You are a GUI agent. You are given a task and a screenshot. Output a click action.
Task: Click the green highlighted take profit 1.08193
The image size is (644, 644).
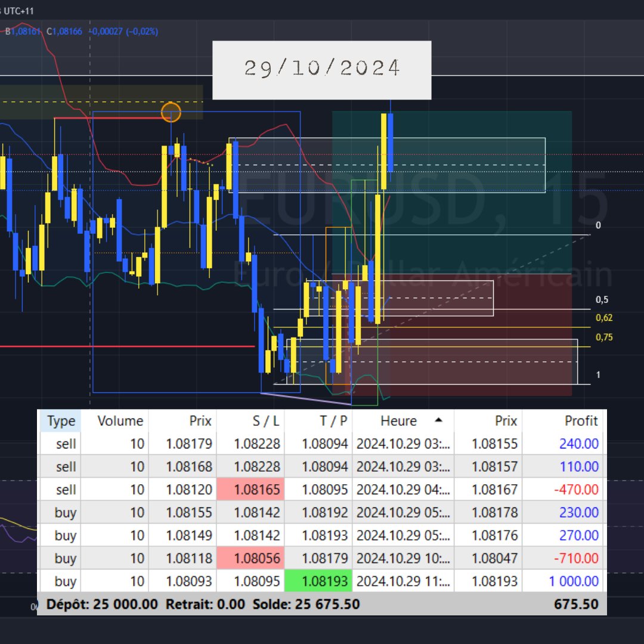[318, 581]
